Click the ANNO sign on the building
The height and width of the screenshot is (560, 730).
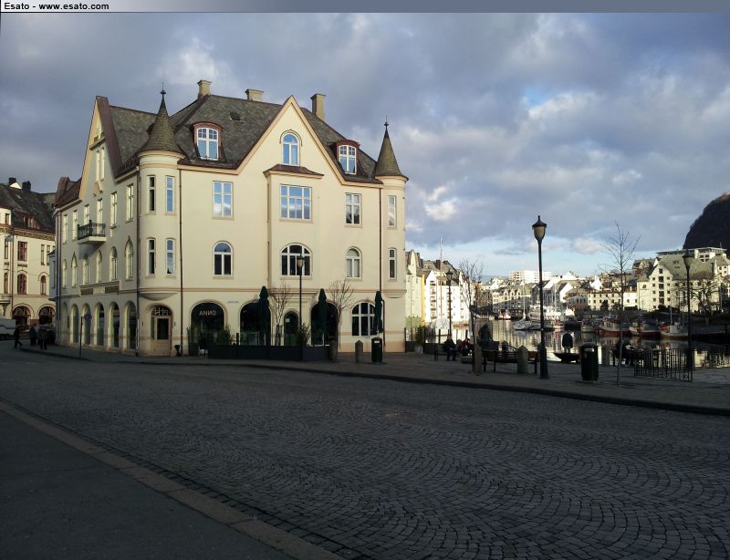(207, 313)
